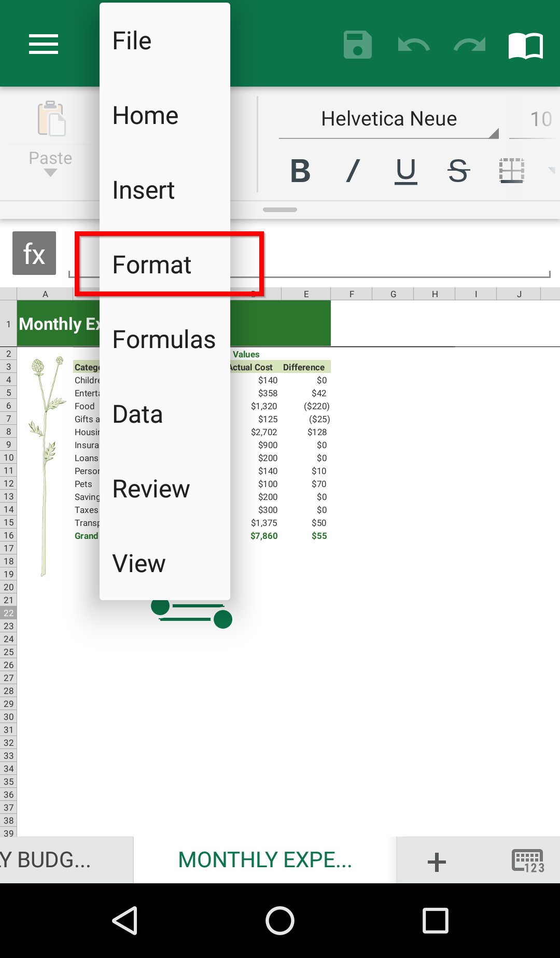Tap the right selection handle dot
The height and width of the screenshot is (958, 560).
coord(223,619)
